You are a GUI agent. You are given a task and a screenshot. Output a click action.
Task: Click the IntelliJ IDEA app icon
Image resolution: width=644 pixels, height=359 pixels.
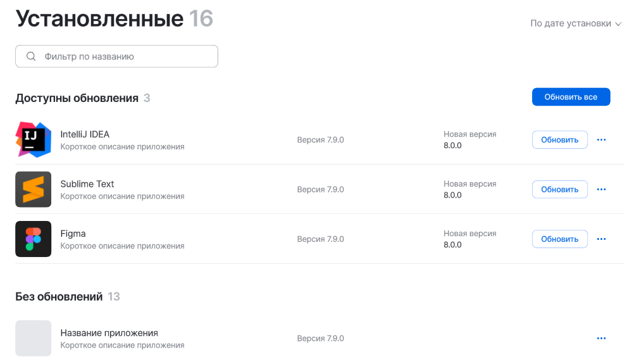pyautogui.click(x=33, y=139)
